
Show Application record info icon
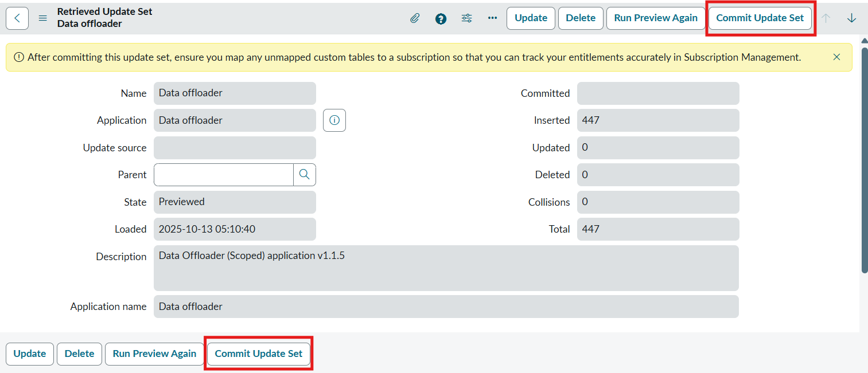[x=334, y=120]
